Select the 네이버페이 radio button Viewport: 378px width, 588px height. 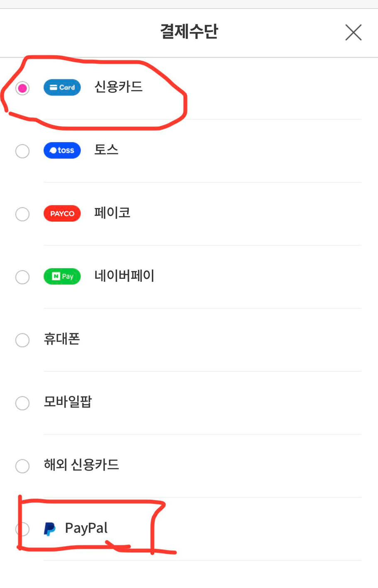point(22,277)
